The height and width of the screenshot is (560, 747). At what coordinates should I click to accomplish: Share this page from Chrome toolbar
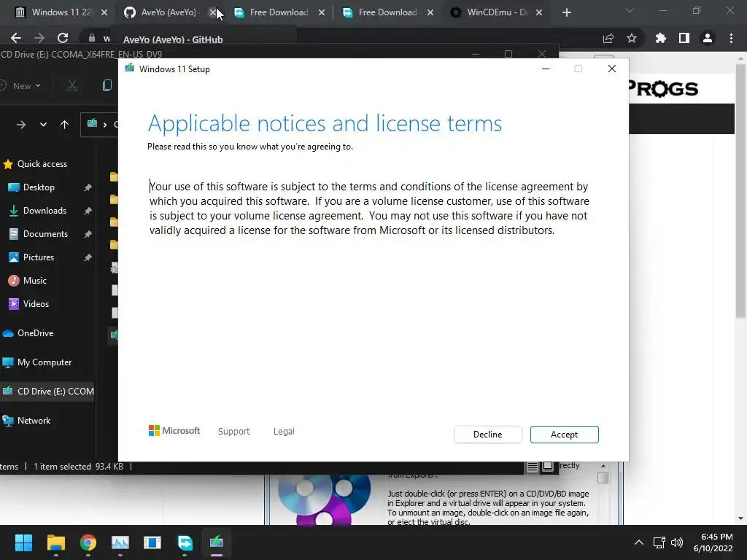coord(608,38)
